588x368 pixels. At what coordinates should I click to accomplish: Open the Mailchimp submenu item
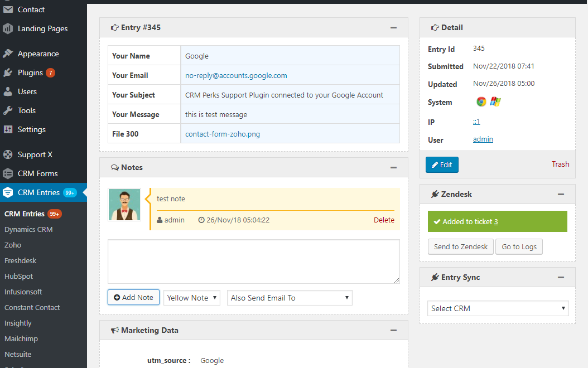coord(21,338)
